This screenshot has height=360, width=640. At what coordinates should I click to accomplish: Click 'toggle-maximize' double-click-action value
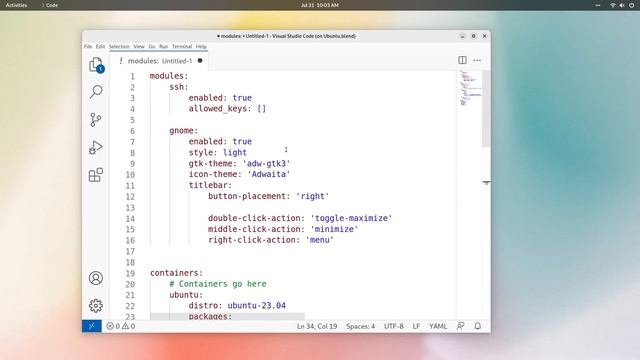(351, 218)
